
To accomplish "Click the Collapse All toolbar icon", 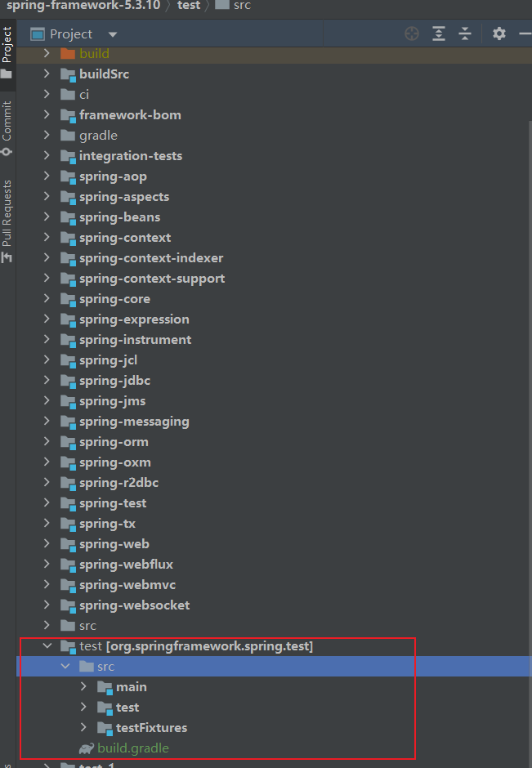I will click(465, 33).
